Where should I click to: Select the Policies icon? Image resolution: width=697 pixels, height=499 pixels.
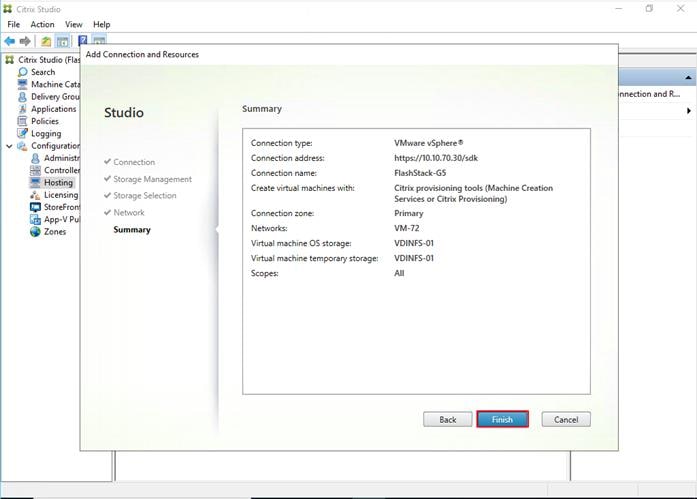click(x=22, y=121)
